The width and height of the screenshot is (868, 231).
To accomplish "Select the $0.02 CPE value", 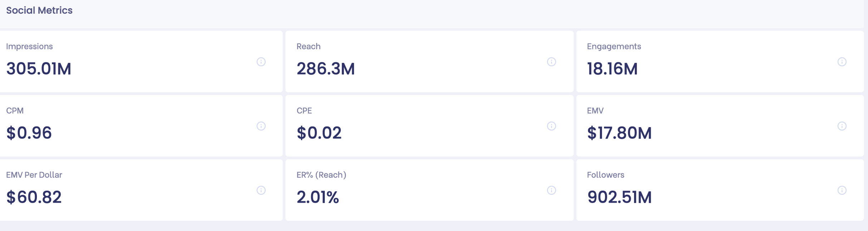I will pos(319,133).
